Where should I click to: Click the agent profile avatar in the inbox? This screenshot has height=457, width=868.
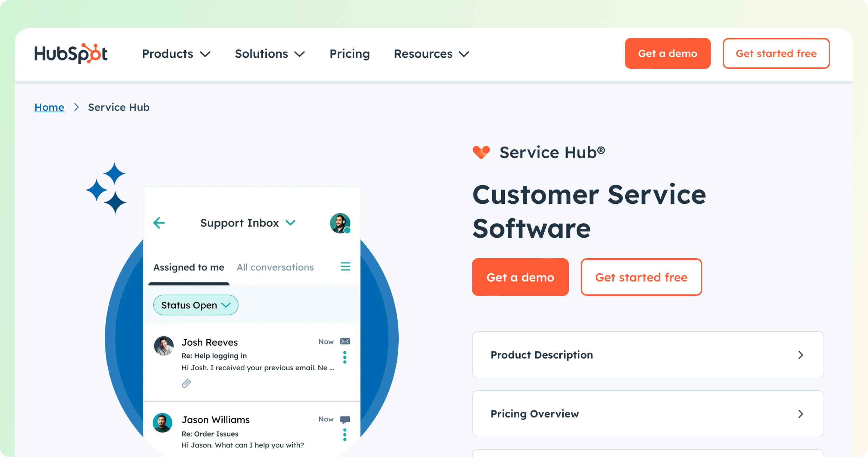tap(340, 223)
